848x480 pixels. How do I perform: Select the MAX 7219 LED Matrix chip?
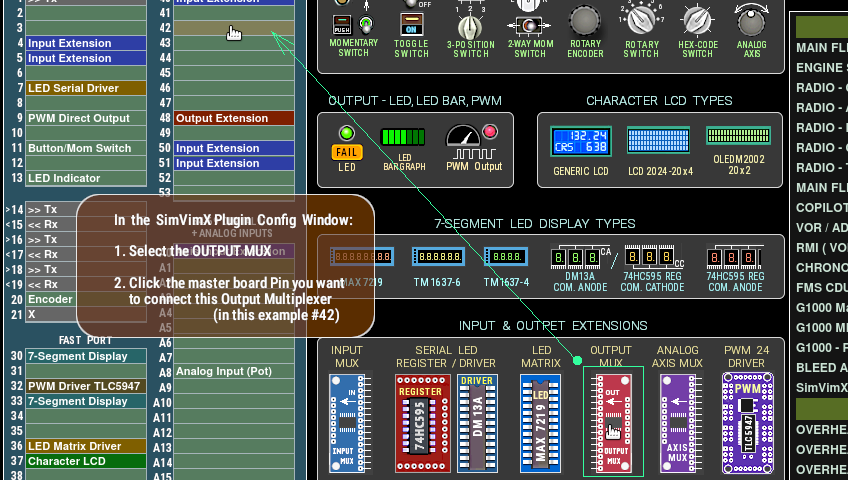pos(541,421)
